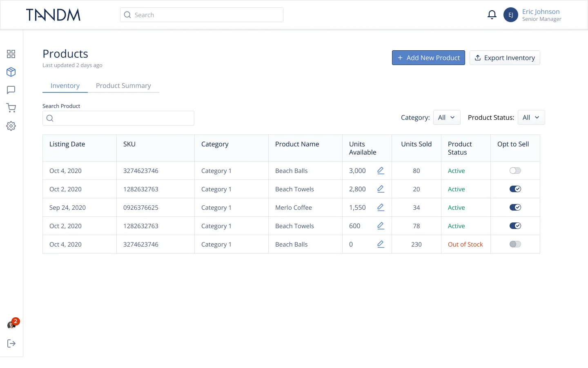This screenshot has height=368, width=588.
Task: Enable Opt to Sell for 3,000 Beach Balls
Action: tap(515, 171)
